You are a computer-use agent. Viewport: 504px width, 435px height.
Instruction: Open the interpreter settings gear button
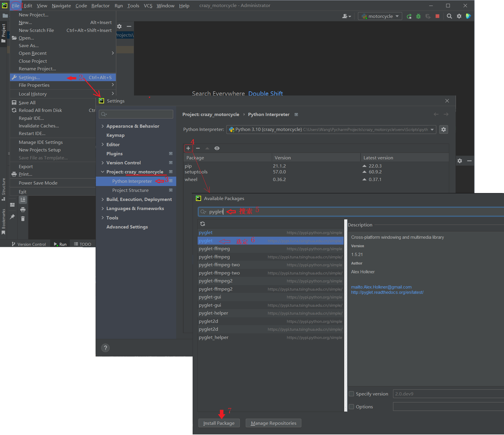pos(444,129)
